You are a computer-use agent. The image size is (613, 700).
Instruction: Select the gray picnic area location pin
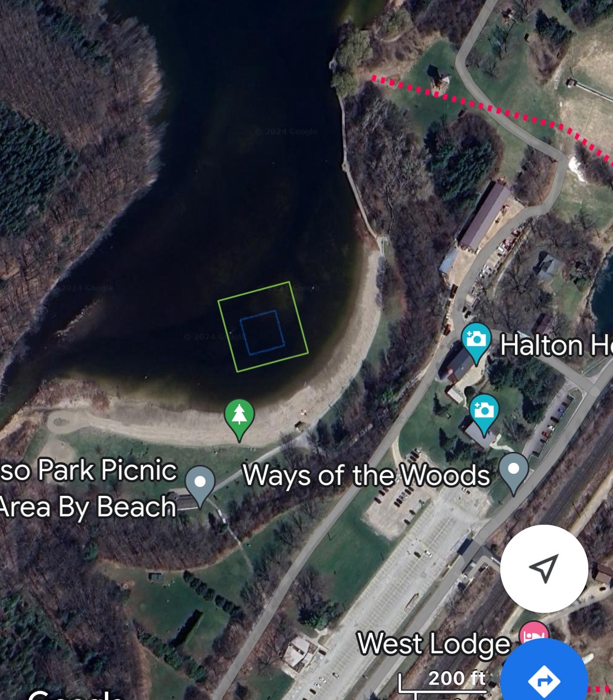click(200, 485)
